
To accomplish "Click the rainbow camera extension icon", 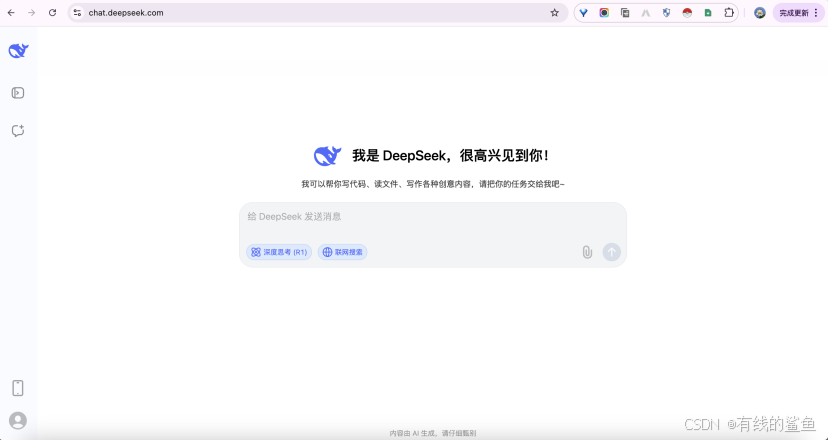I will [604, 13].
